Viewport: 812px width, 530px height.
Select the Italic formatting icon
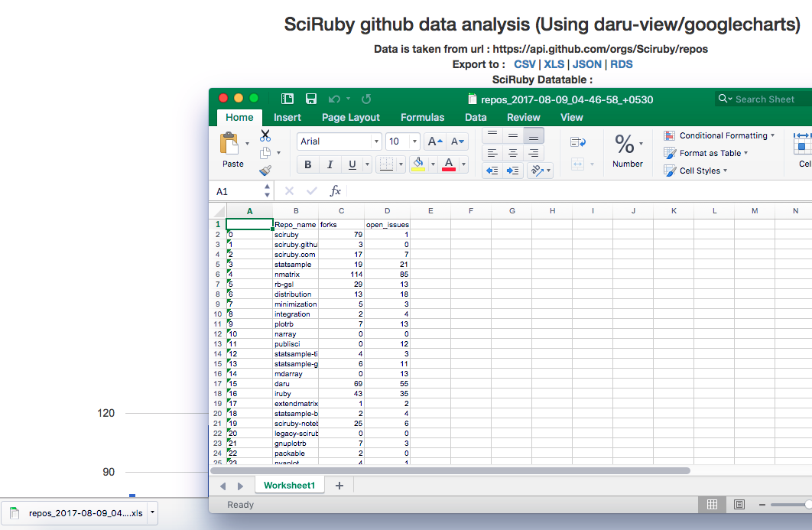[x=330, y=164]
